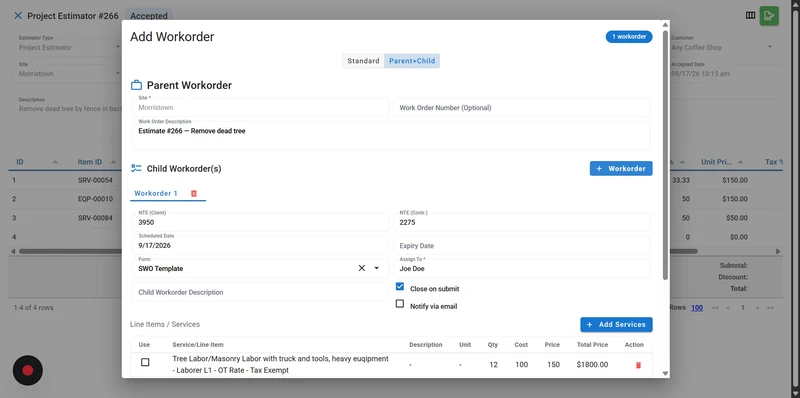Open the Assign To dropdown showing Joe Doe
Image resolution: width=800 pixels, height=398 pixels.
[x=522, y=268]
